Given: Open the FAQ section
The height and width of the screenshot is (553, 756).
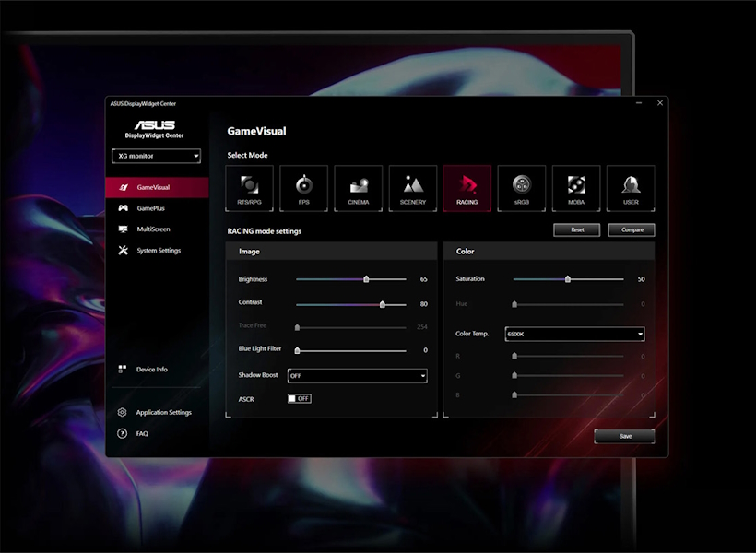Looking at the screenshot, I should pos(141,433).
